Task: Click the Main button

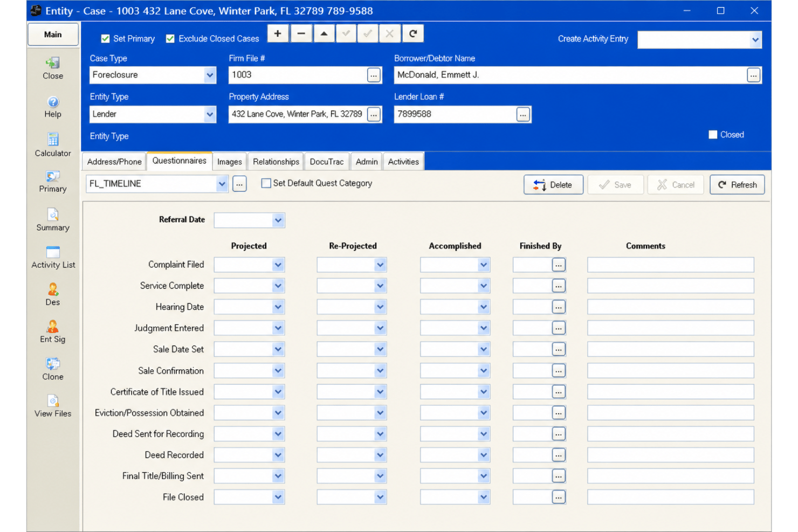Action: [53, 34]
